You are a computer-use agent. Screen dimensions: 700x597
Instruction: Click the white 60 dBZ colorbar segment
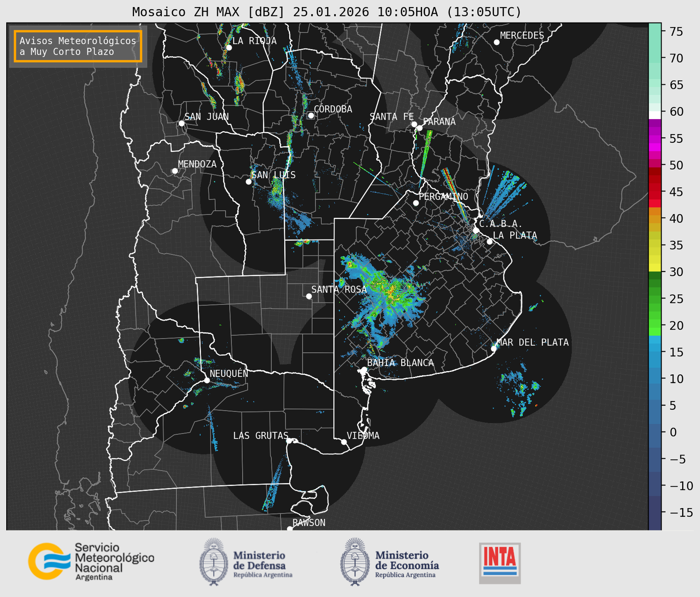(x=654, y=115)
